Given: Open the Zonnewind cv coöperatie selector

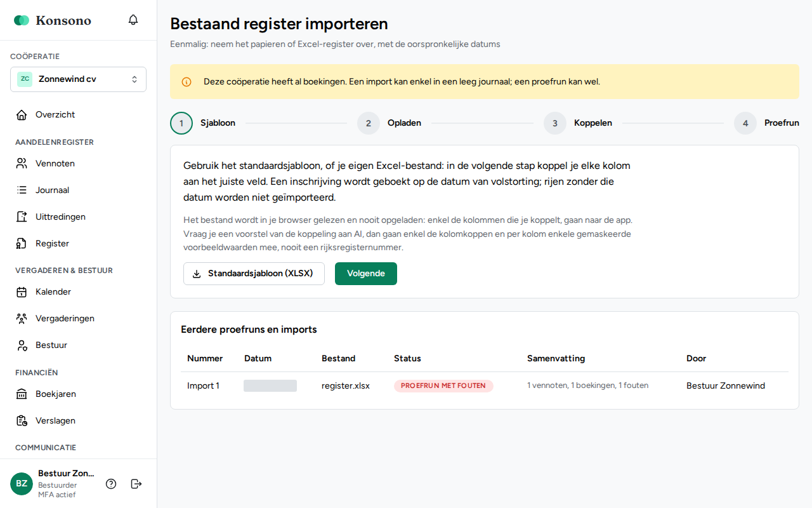Looking at the screenshot, I should [78, 79].
